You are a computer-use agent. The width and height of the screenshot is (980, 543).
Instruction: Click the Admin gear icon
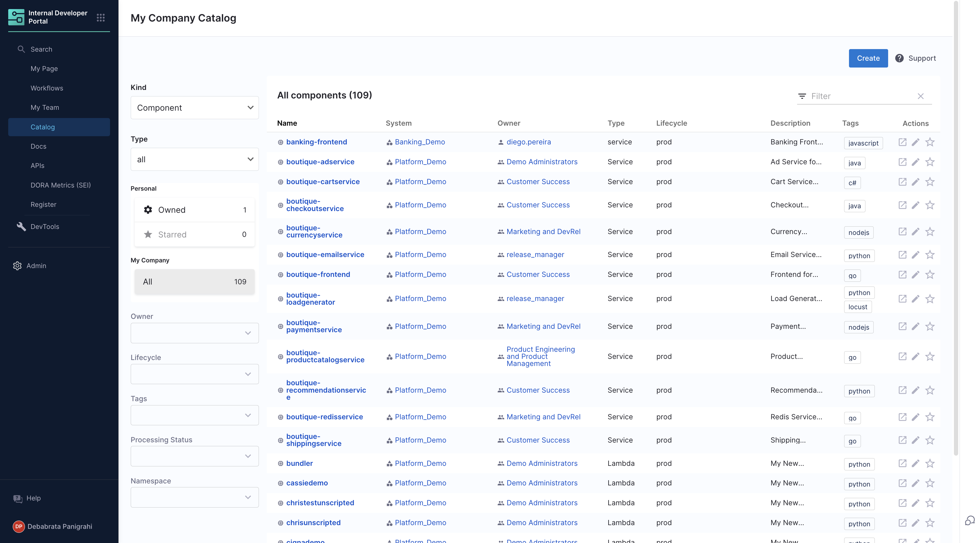tap(17, 266)
